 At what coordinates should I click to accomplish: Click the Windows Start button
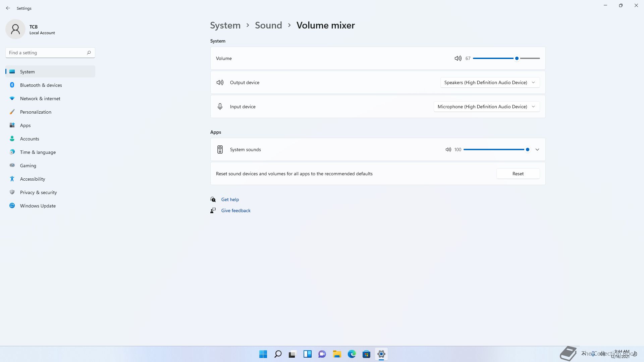[x=263, y=354]
